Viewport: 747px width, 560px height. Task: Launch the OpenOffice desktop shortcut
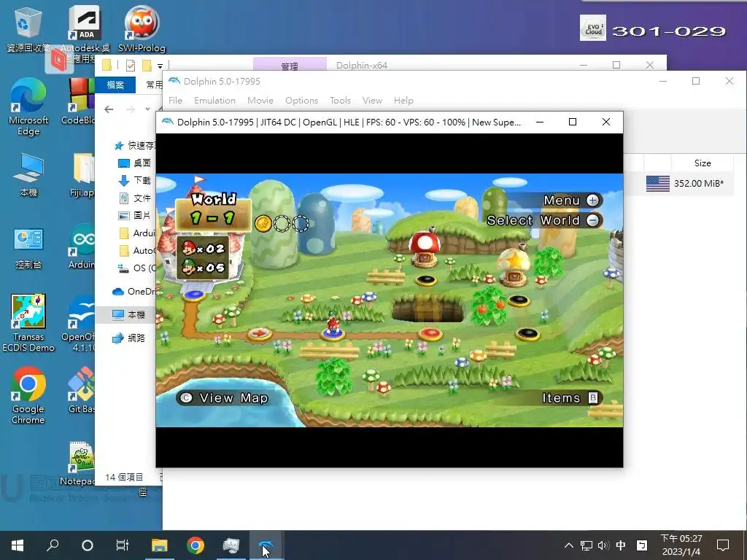79,324
